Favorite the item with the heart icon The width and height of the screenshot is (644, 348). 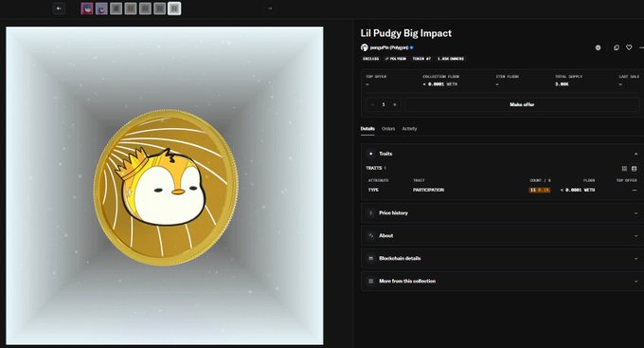[x=629, y=47]
